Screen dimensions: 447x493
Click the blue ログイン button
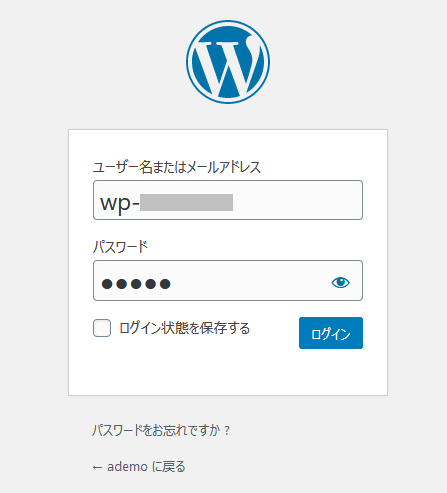[331, 333]
